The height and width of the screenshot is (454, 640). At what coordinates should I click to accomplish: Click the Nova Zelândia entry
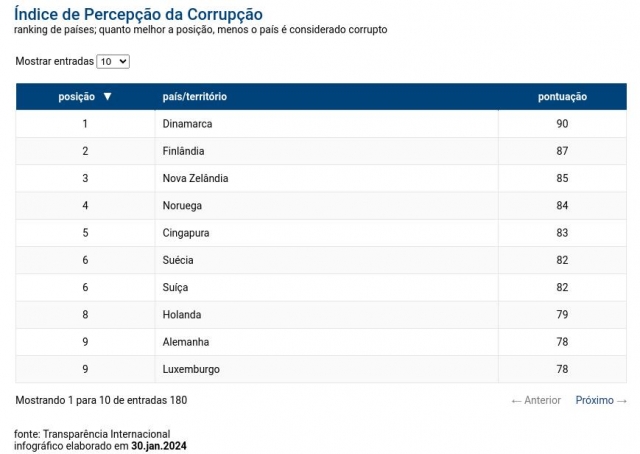pos(195,178)
